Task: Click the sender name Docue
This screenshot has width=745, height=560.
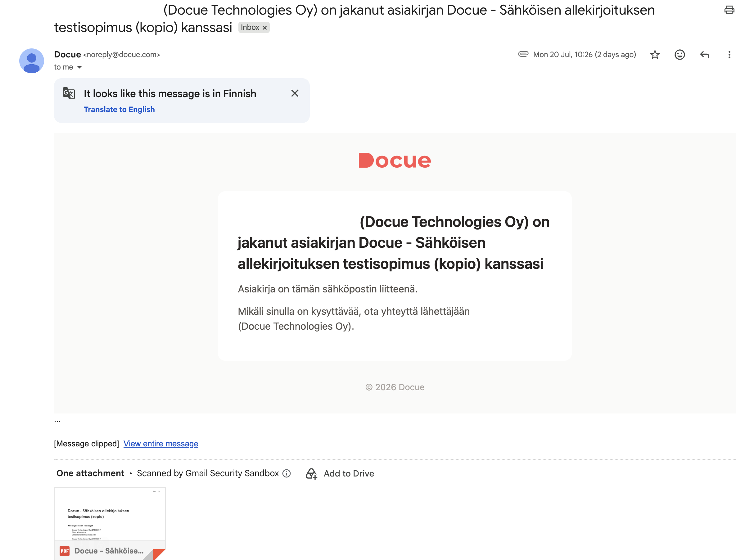Action: tap(67, 55)
